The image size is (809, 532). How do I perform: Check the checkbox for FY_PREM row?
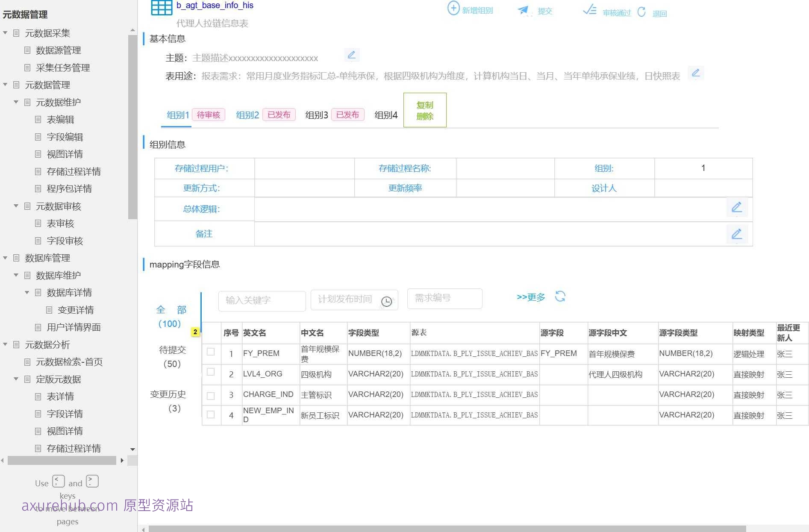coord(210,352)
